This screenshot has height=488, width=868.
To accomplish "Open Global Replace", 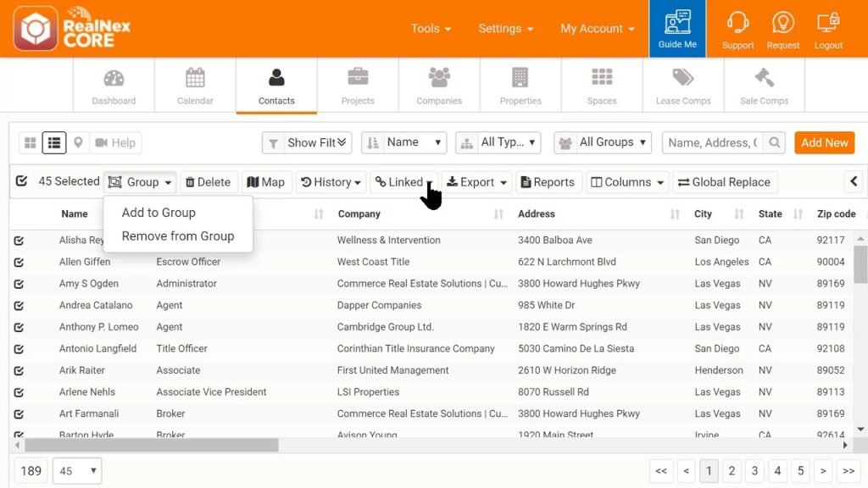I will tap(725, 182).
